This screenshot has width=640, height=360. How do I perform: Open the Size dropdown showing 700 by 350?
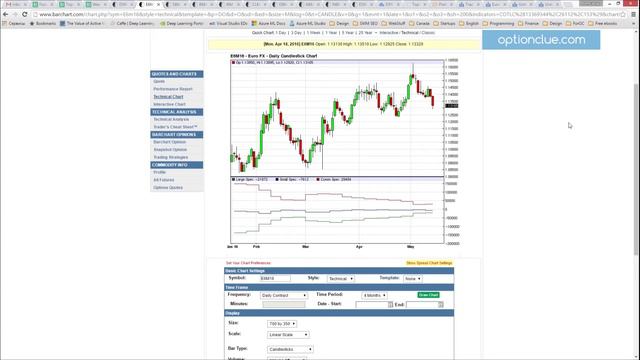pyautogui.click(x=282, y=324)
